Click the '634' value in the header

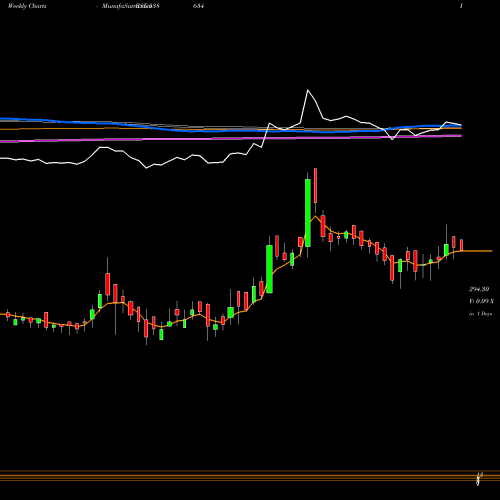pos(199,6)
